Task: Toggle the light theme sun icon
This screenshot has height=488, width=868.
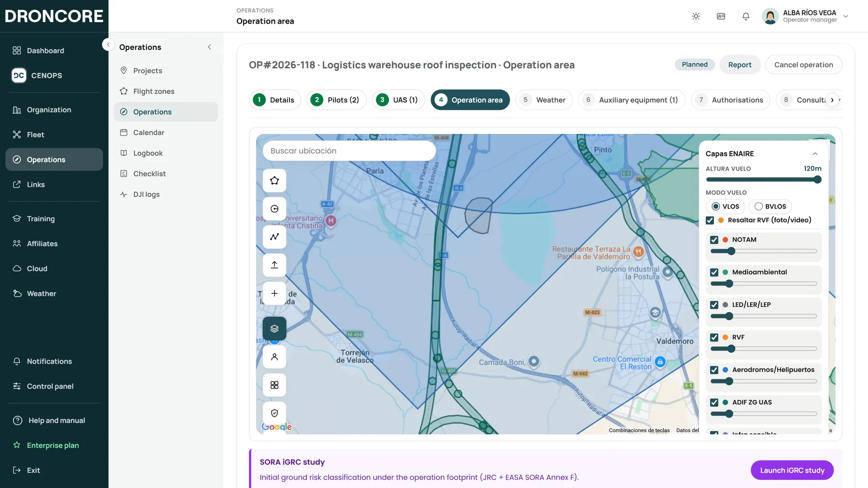Action: point(696,16)
